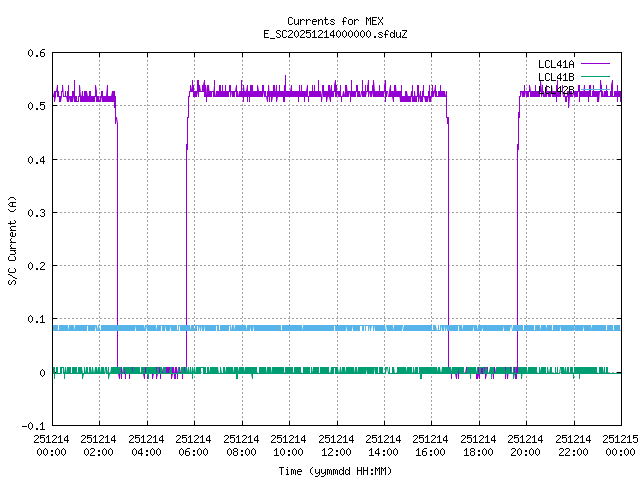Click the 251214 00:00 time tick label

click(x=51, y=445)
